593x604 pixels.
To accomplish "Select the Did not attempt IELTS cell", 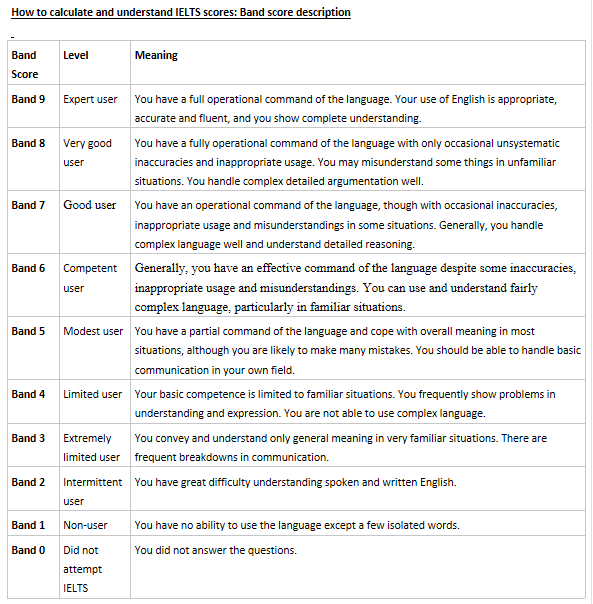I will point(95,567).
